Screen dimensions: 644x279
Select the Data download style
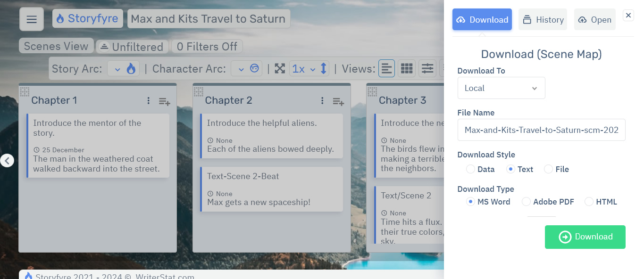coord(470,169)
